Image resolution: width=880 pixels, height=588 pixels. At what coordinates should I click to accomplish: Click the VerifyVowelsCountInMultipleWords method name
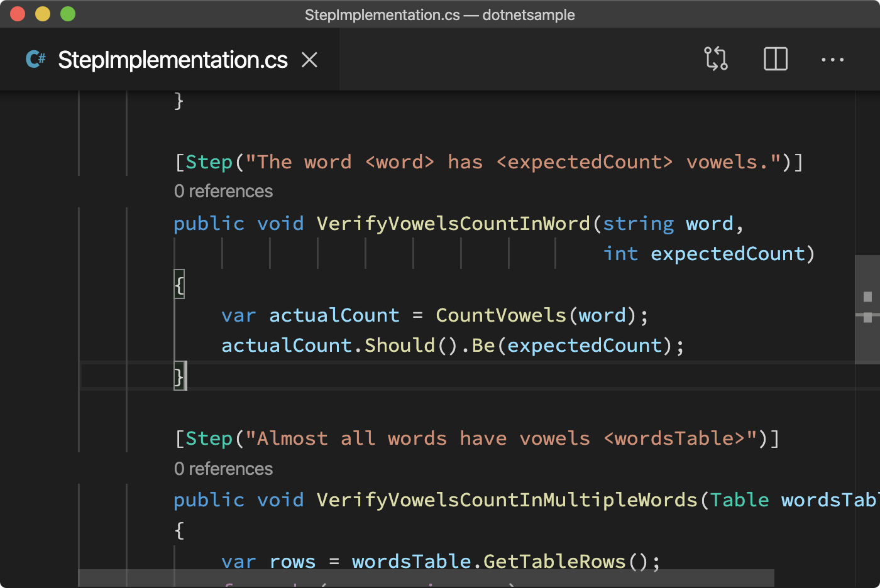[507, 500]
